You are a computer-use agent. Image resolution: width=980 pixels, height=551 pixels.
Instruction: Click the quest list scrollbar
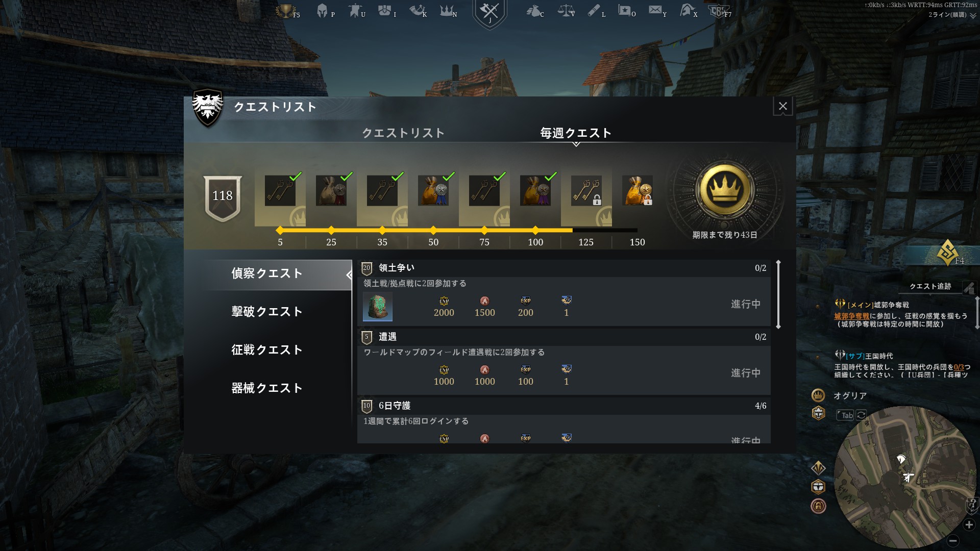[x=778, y=294]
